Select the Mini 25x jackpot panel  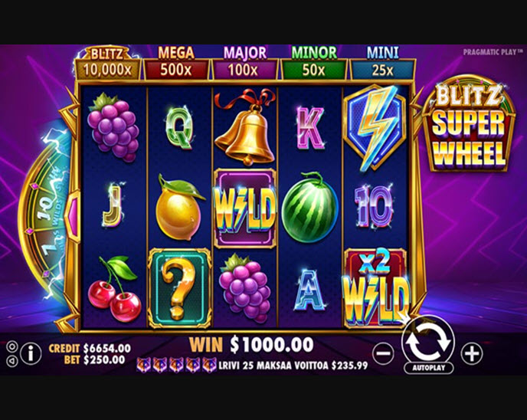point(382,64)
